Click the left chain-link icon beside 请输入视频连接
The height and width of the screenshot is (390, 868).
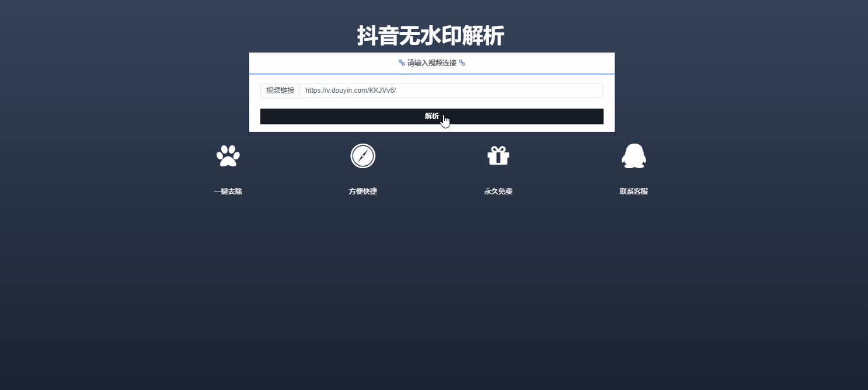tap(401, 62)
